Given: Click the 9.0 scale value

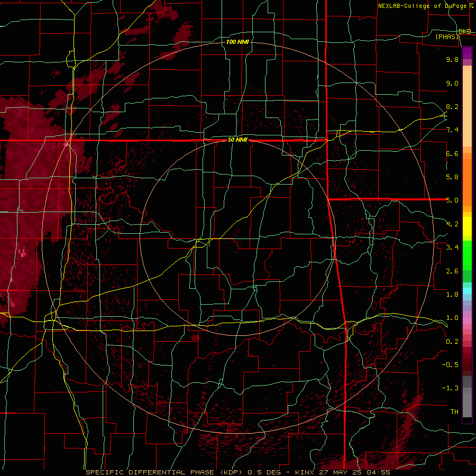Looking at the screenshot, I should tap(452, 83).
